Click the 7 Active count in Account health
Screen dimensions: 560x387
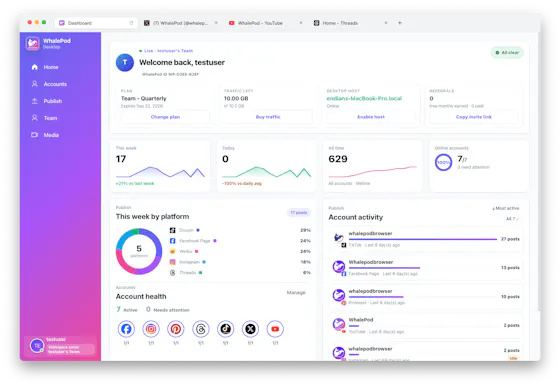[127, 310]
